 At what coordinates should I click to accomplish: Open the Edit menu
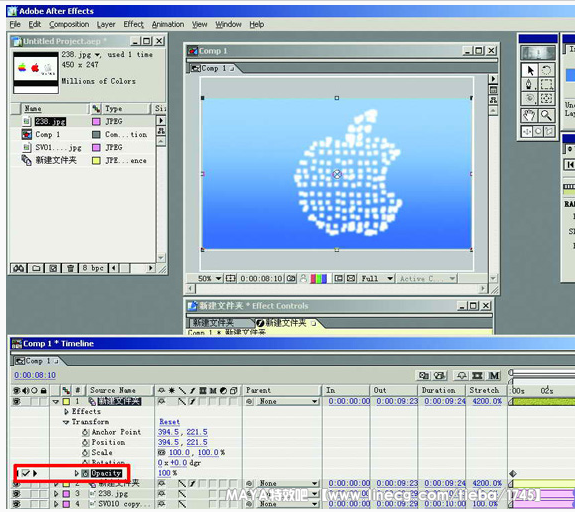[x=34, y=24]
